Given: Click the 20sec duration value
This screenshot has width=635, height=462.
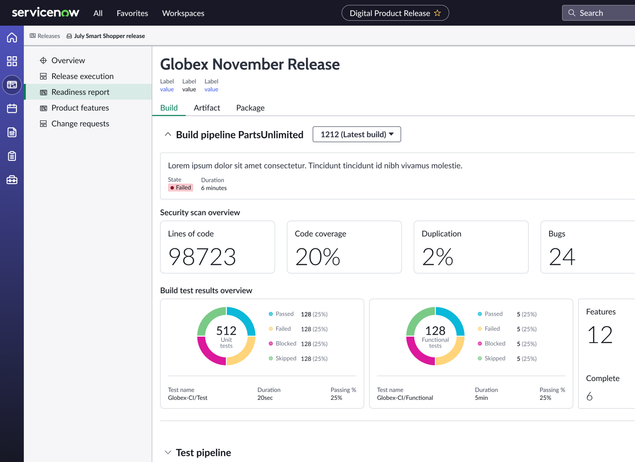Looking at the screenshot, I should pos(265,398).
